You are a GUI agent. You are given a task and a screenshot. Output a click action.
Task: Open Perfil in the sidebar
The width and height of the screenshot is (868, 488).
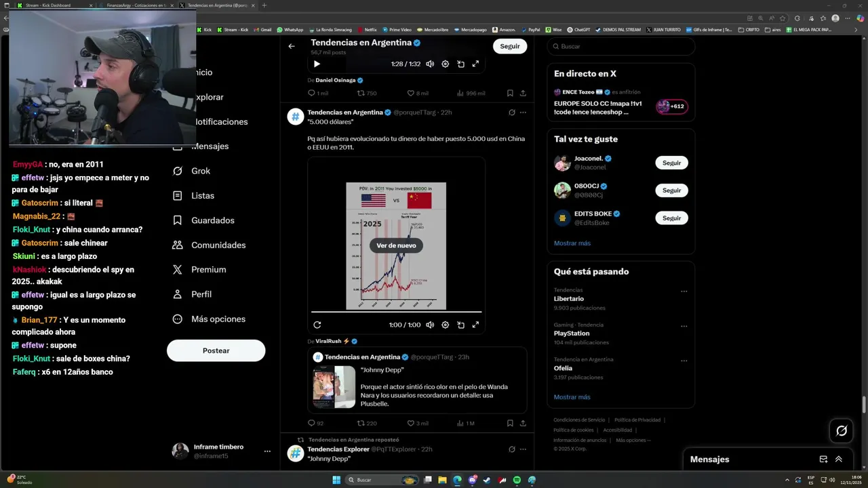click(192, 294)
